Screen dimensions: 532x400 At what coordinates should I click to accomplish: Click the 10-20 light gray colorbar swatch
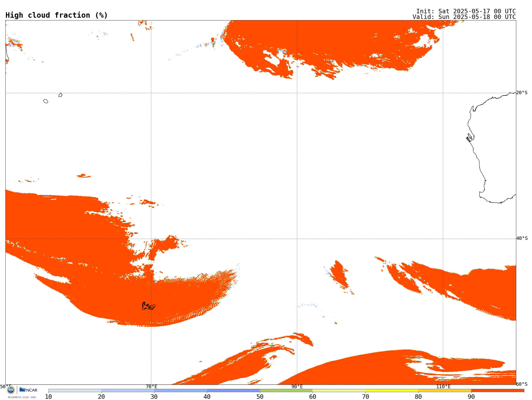(x=75, y=391)
